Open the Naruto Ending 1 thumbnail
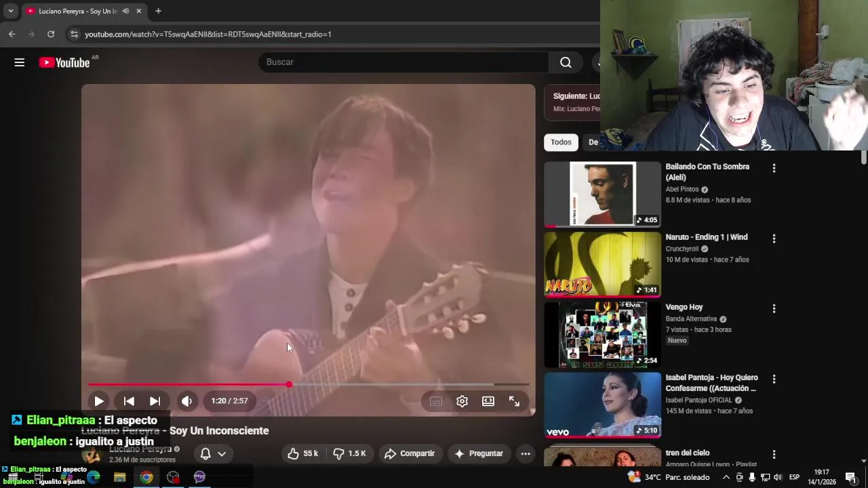Image resolution: width=868 pixels, height=488 pixels. pyautogui.click(x=602, y=264)
